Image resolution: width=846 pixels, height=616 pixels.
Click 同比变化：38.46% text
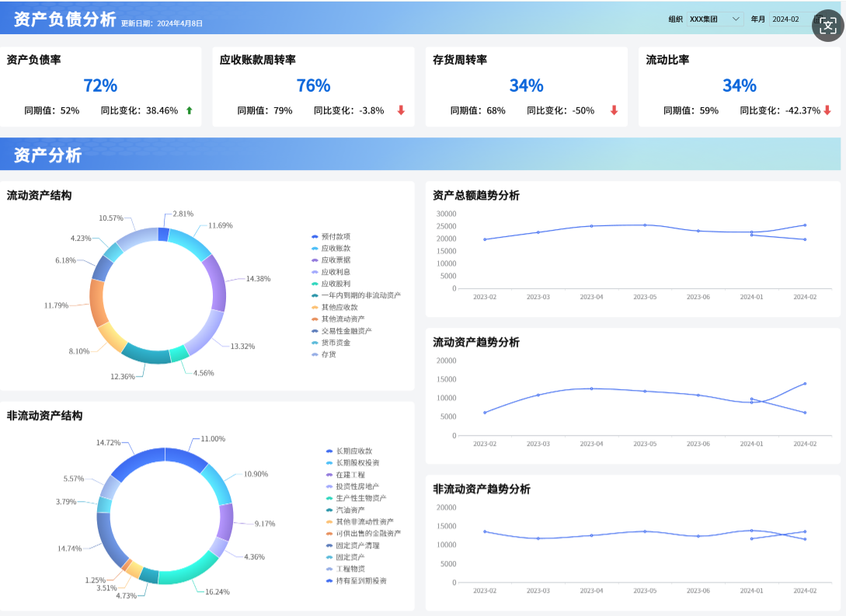[139, 110]
